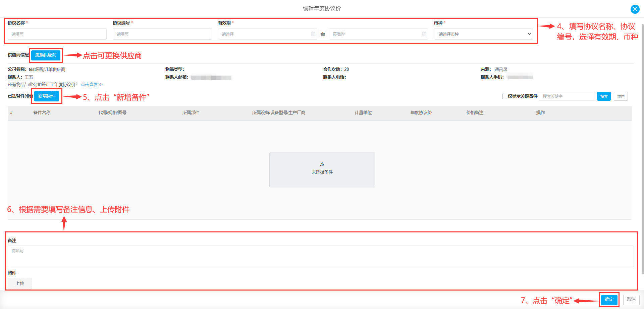
Task: Click the 确定 button
Action: (609, 300)
